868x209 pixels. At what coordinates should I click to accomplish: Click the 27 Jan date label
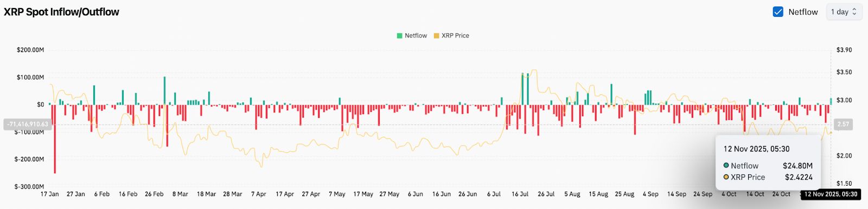point(76,194)
